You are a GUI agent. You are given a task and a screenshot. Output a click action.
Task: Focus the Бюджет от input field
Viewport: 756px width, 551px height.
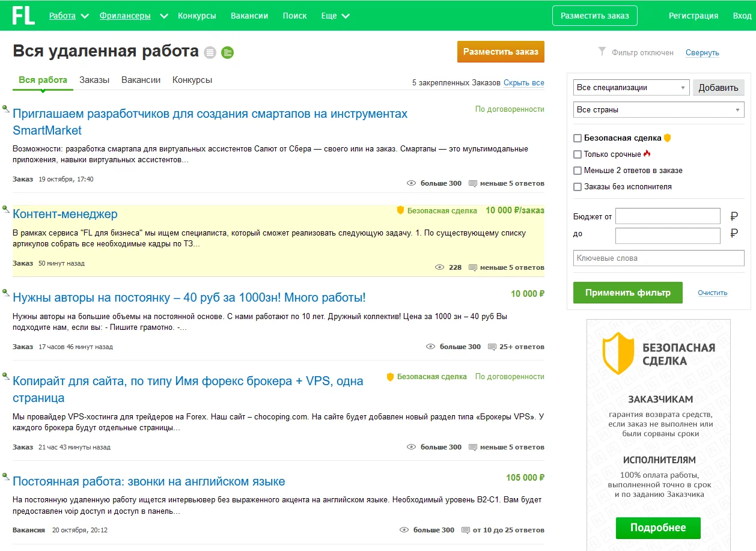(668, 216)
